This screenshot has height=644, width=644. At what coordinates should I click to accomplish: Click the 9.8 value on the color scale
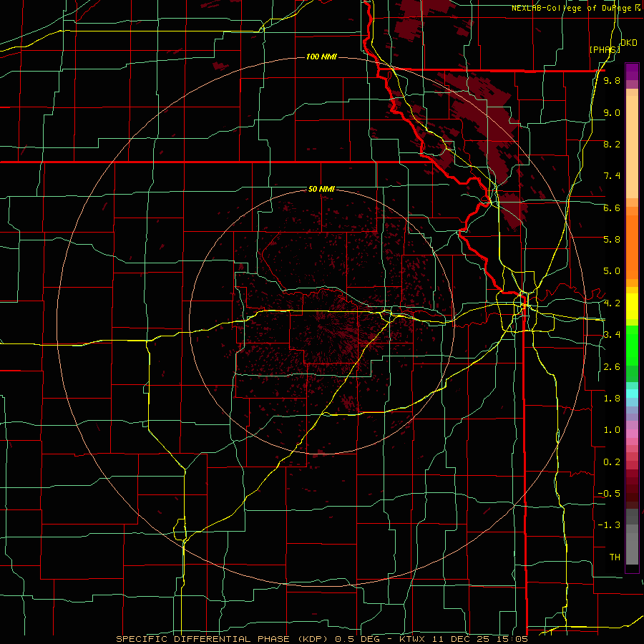tap(612, 80)
